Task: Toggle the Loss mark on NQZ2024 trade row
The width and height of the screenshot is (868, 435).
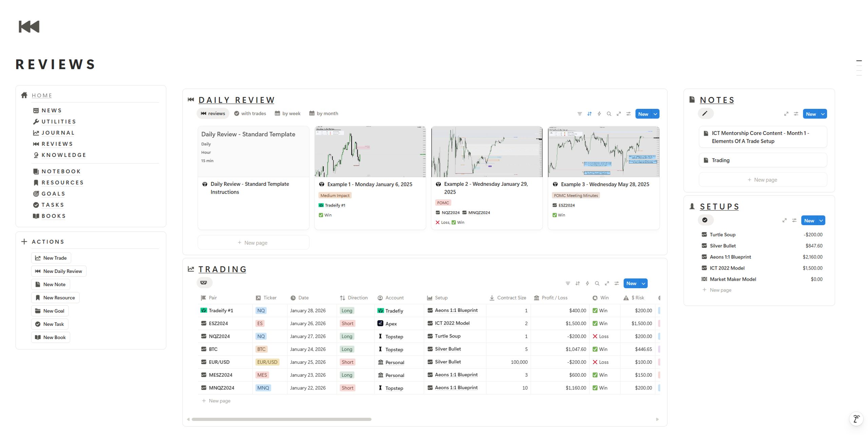Action: tap(595, 336)
